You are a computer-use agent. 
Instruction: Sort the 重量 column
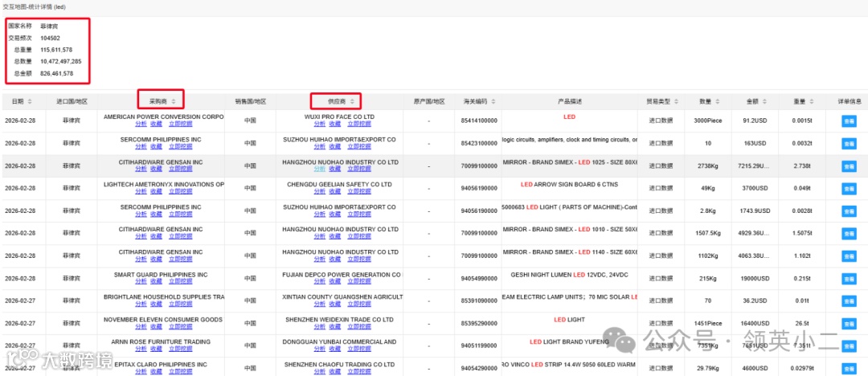click(812, 101)
